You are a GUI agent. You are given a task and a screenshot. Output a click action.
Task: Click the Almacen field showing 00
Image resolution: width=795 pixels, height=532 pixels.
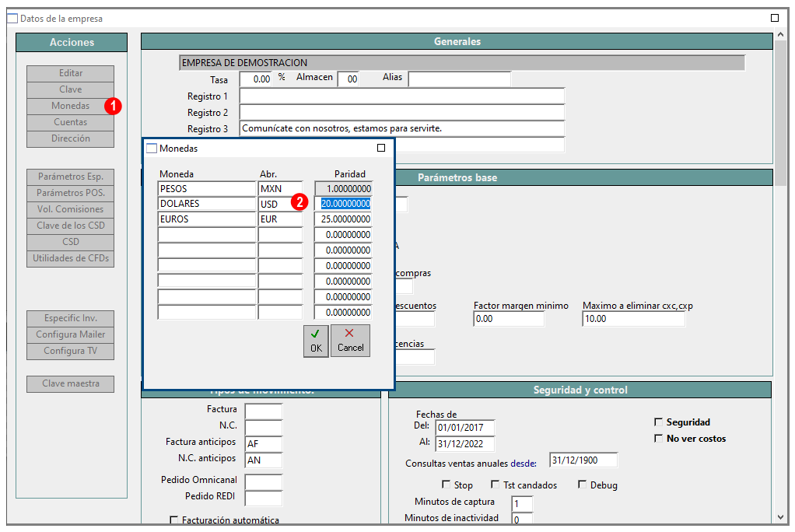(348, 79)
